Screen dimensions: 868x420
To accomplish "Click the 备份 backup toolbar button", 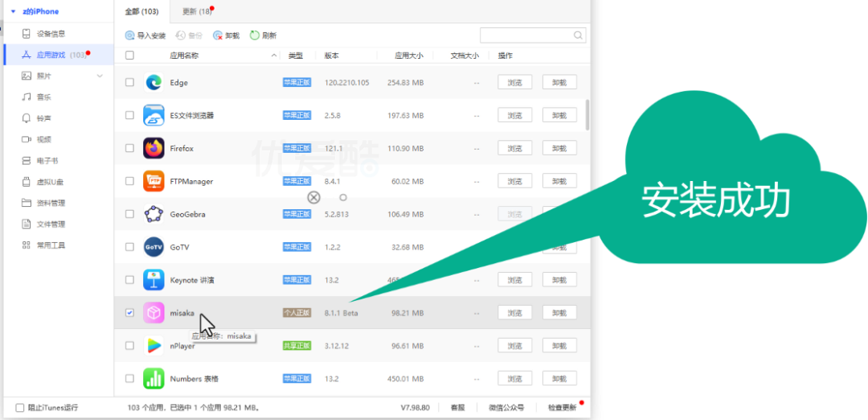I will (190, 35).
